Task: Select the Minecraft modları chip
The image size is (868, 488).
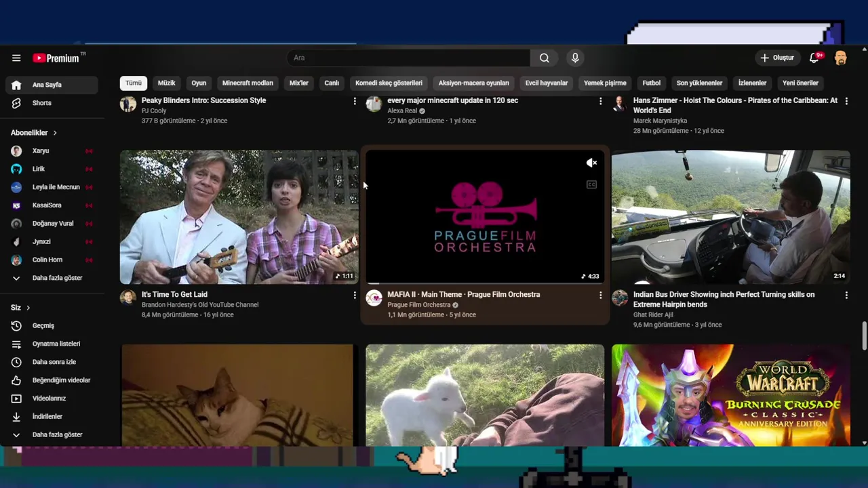Action: pyautogui.click(x=248, y=83)
